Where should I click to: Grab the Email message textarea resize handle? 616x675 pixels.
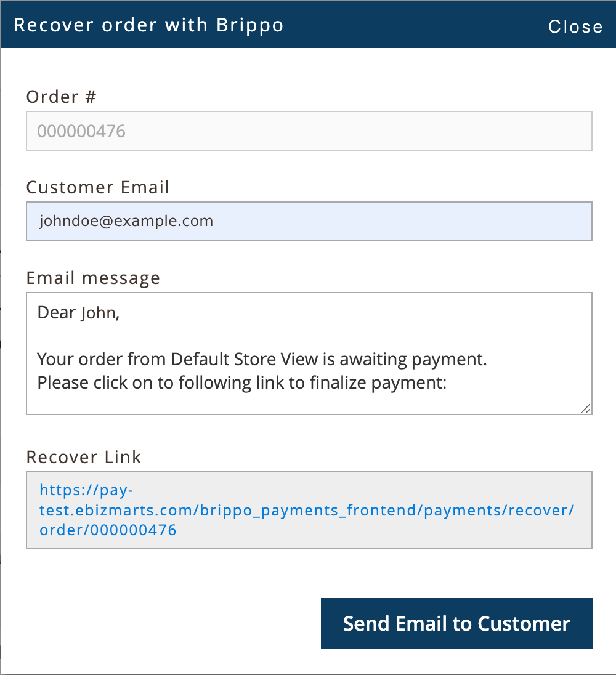coord(585,408)
